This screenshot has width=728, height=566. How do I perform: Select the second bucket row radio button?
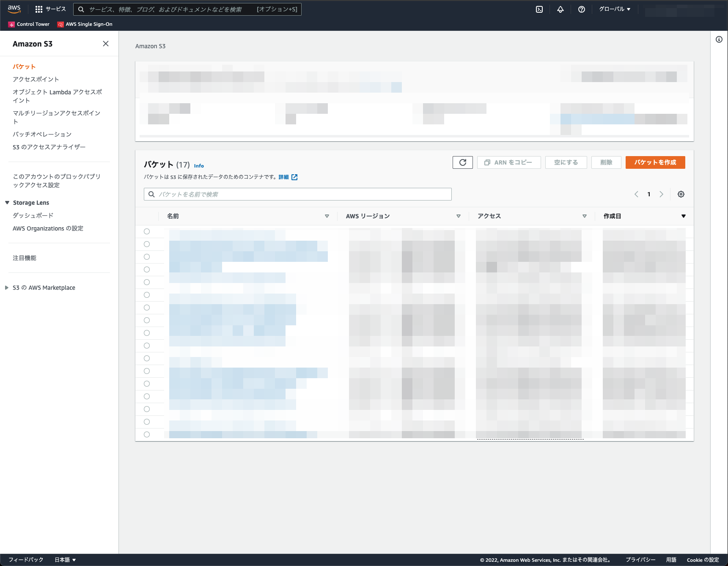click(147, 244)
